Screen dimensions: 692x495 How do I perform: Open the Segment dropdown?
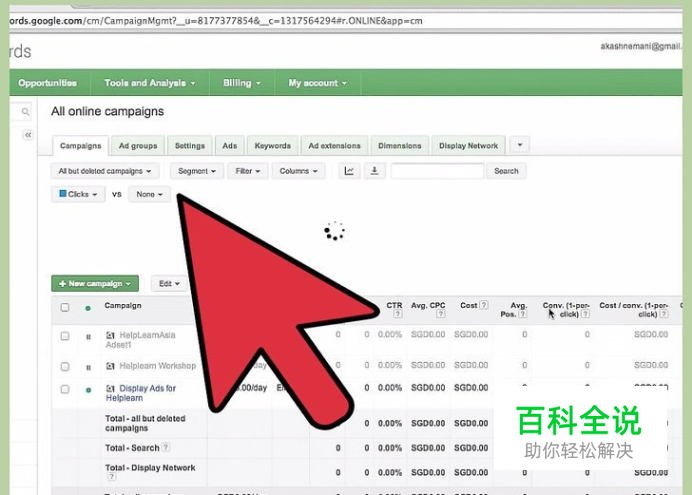197,171
